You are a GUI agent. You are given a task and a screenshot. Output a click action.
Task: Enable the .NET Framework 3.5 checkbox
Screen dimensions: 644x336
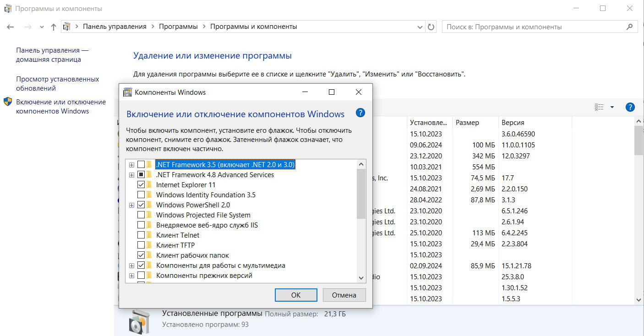[141, 164]
